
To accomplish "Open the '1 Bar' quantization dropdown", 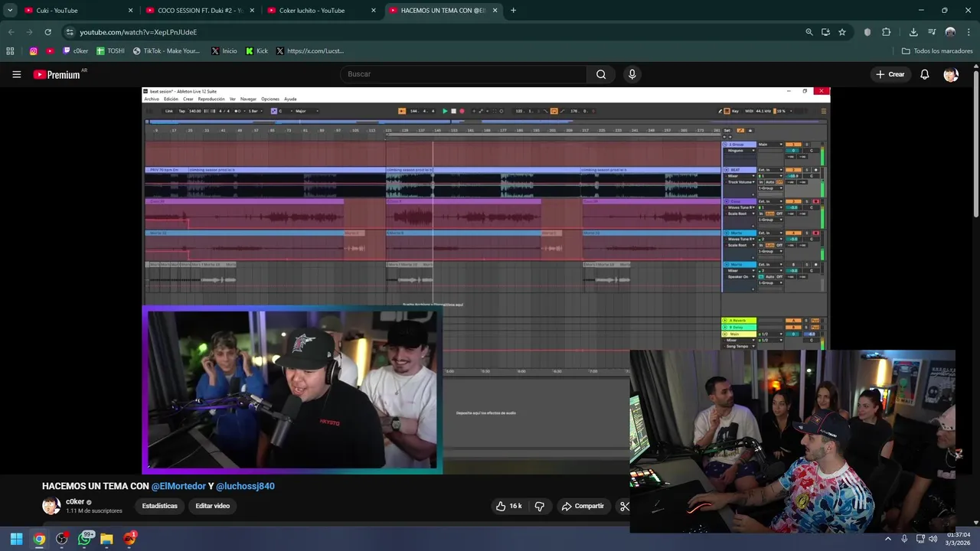I will pyautogui.click(x=255, y=111).
